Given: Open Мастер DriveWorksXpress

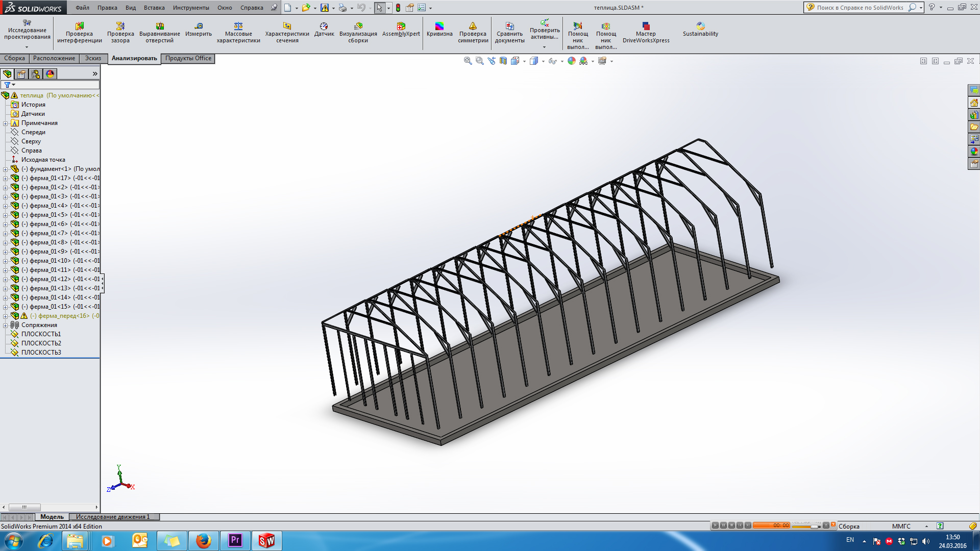Looking at the screenshot, I should click(646, 33).
